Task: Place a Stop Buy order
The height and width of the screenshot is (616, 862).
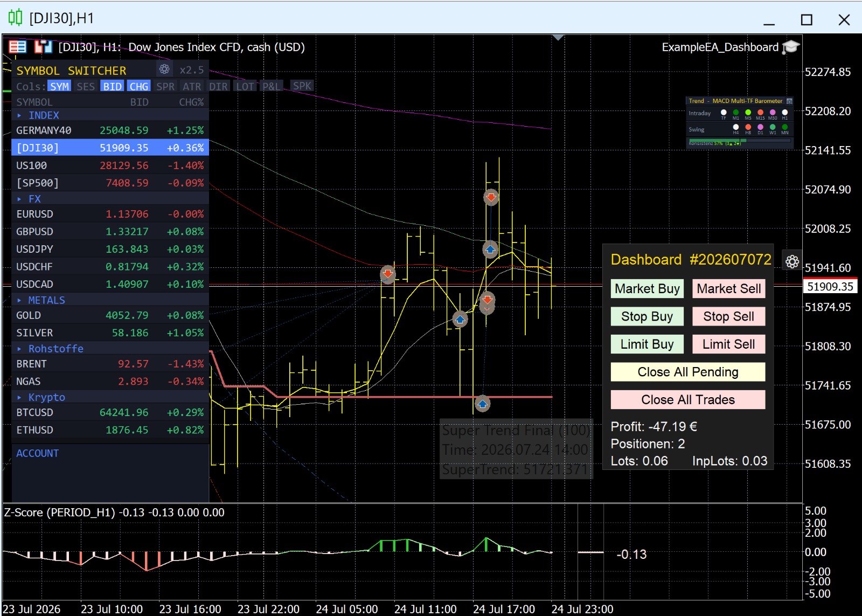Action: [x=647, y=316]
